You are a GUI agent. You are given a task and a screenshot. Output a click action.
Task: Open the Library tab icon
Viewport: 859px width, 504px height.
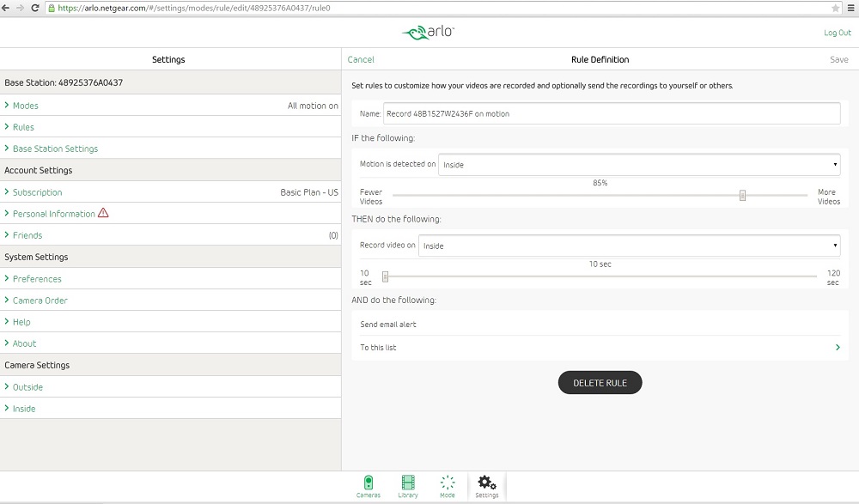click(x=407, y=486)
